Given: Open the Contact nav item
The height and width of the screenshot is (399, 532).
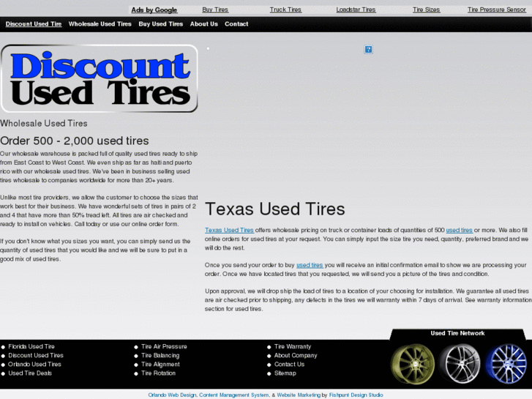Looking at the screenshot, I should click(236, 24).
